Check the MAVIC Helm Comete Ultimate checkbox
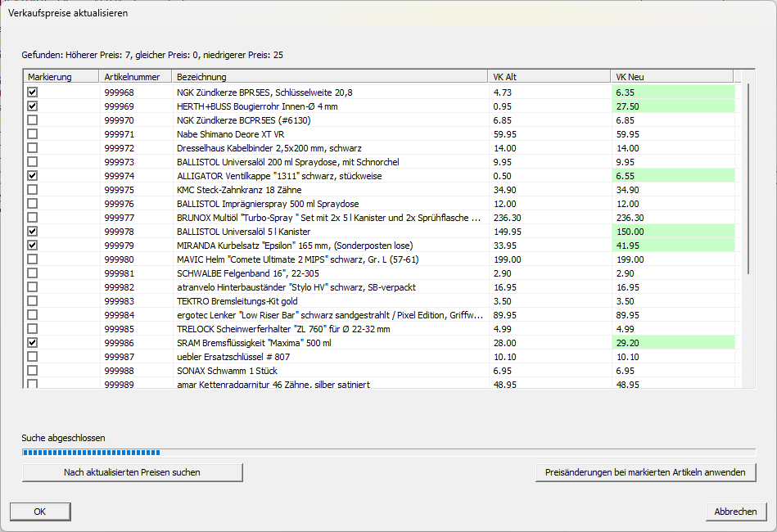Viewport: 777px width, 532px height. pyautogui.click(x=32, y=259)
